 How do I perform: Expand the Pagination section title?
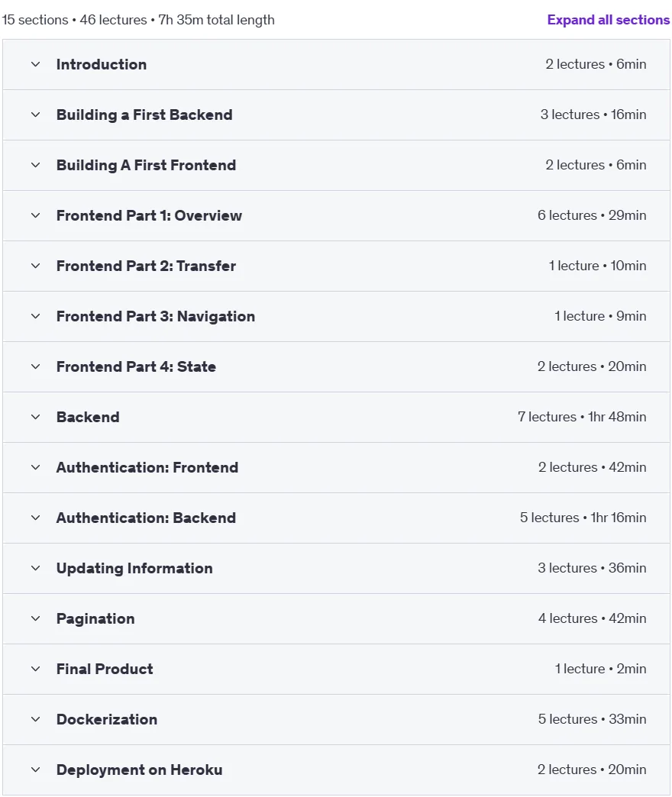(x=95, y=618)
